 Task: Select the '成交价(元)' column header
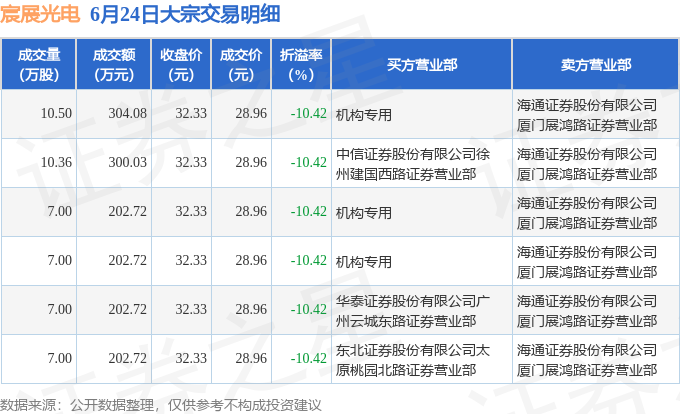(241, 65)
